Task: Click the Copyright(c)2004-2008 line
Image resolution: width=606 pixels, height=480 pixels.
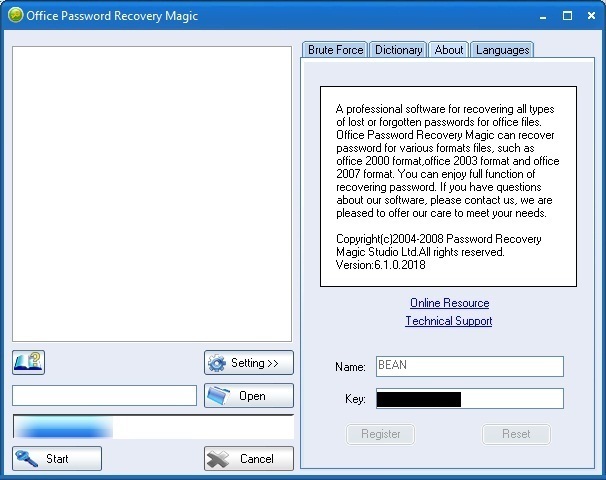Action: (439, 239)
